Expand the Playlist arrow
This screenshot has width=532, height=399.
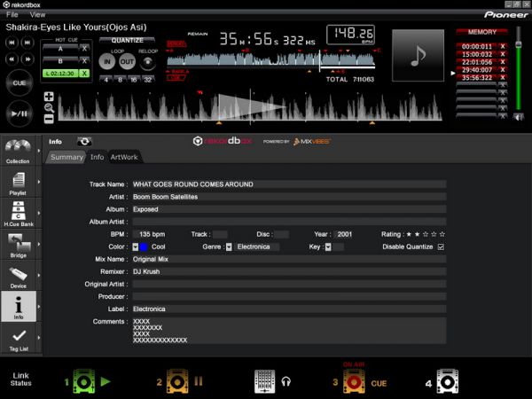tap(39, 182)
